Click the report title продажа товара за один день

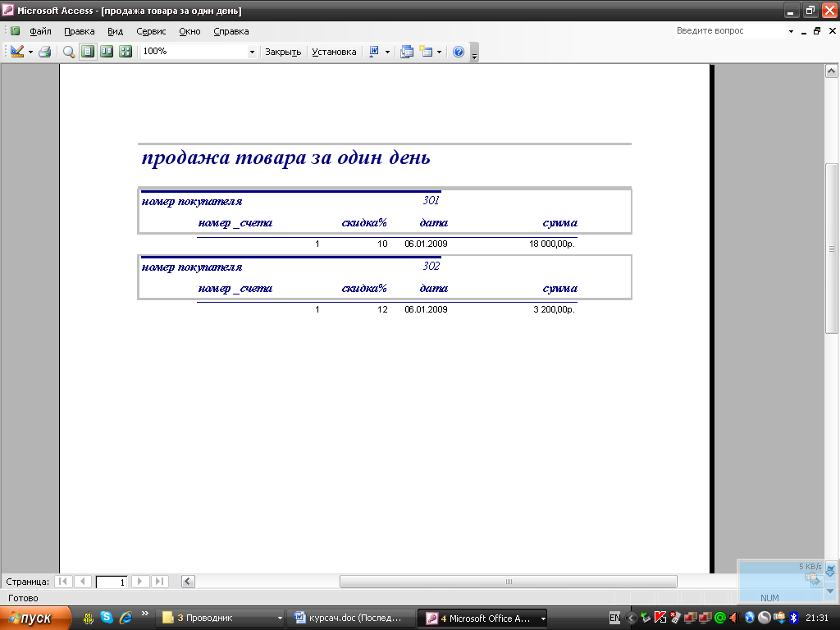[285, 157]
